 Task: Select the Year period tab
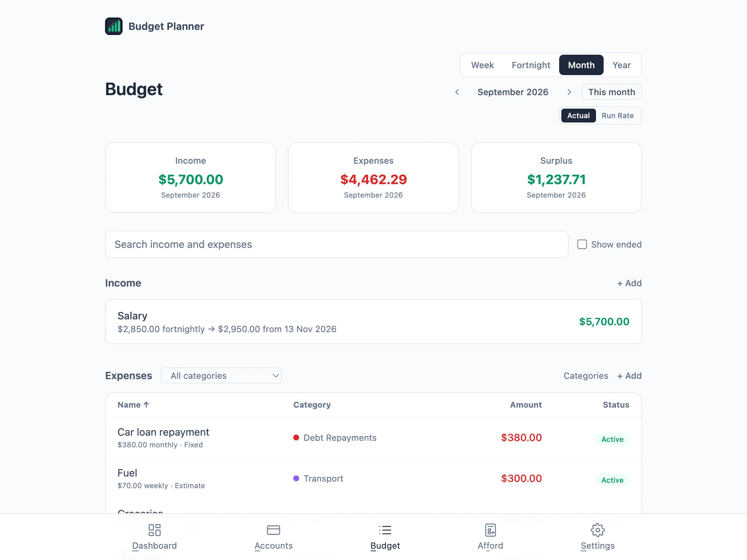pos(622,65)
